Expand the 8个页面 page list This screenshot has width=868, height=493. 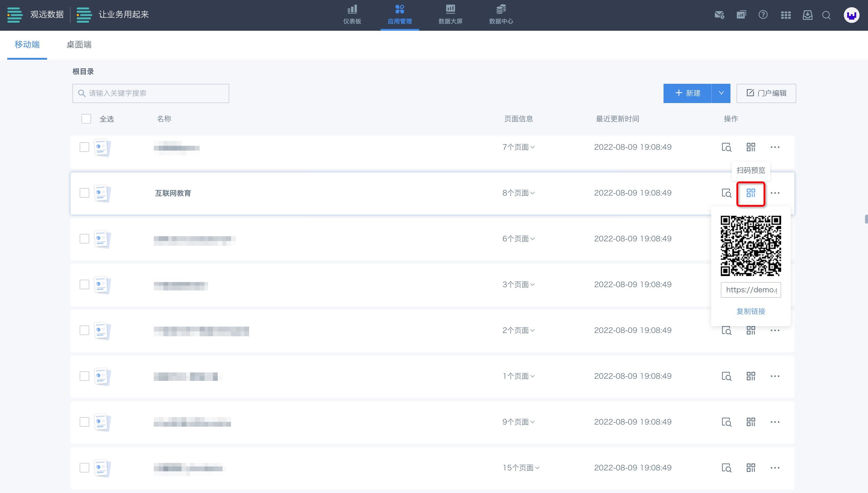[518, 193]
